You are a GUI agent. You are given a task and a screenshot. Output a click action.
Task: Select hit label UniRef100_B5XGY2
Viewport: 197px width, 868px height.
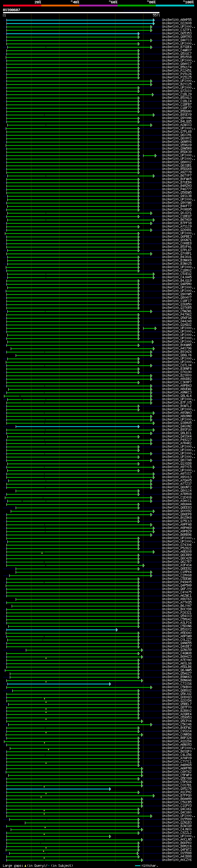pos(177,629)
